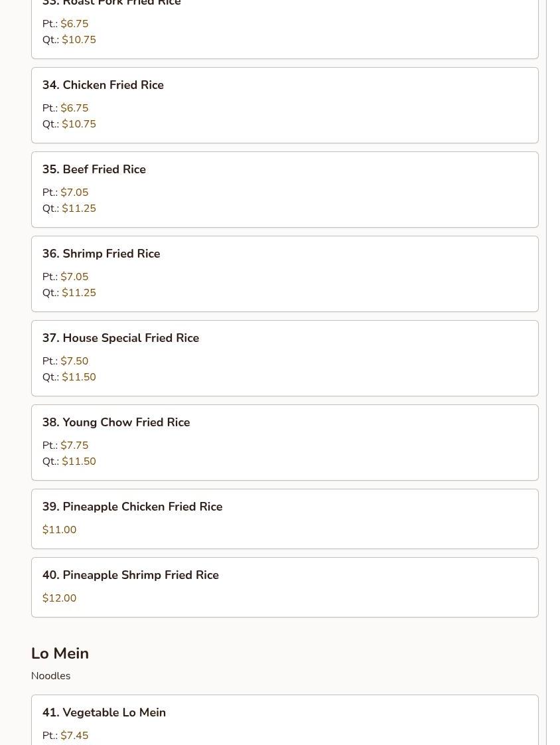
Task: Click the Pineapple Shrimp Fried Rice title
Action: (x=131, y=575)
